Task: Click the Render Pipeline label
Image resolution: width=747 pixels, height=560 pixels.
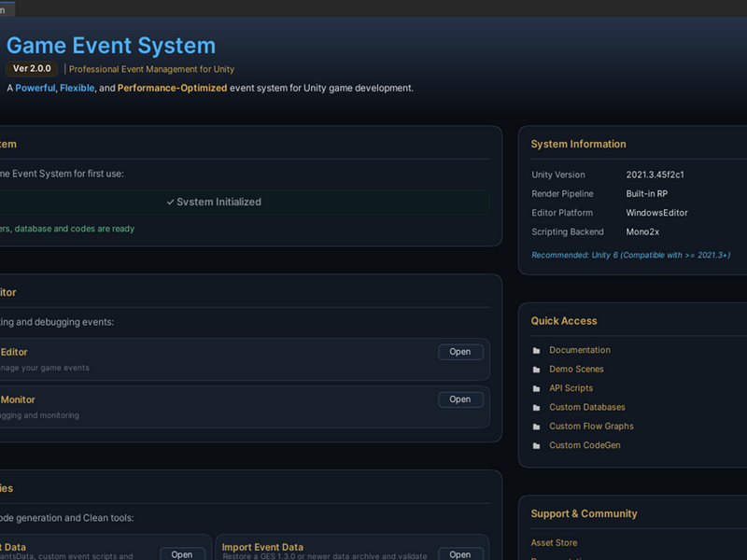Action: click(563, 194)
